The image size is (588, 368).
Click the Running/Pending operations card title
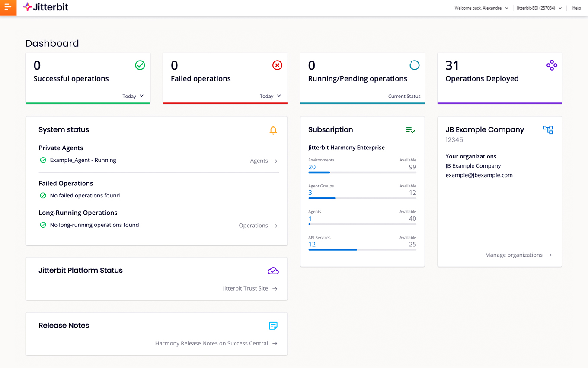pos(358,79)
